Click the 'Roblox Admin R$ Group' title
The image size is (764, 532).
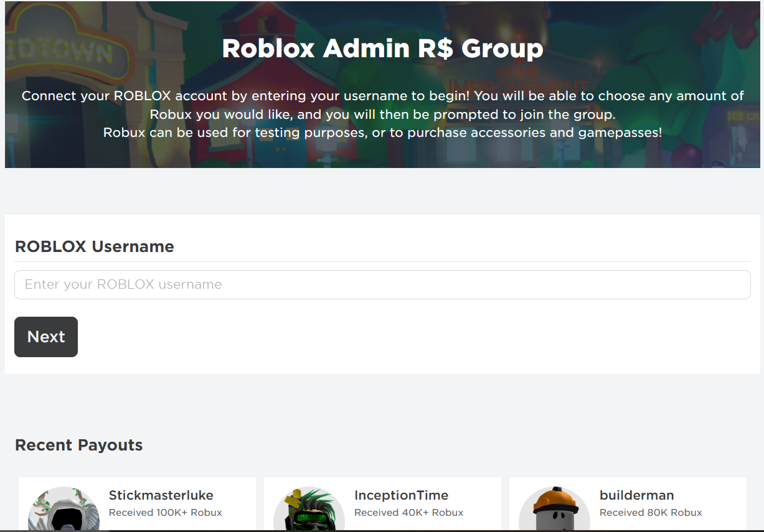pos(382,49)
